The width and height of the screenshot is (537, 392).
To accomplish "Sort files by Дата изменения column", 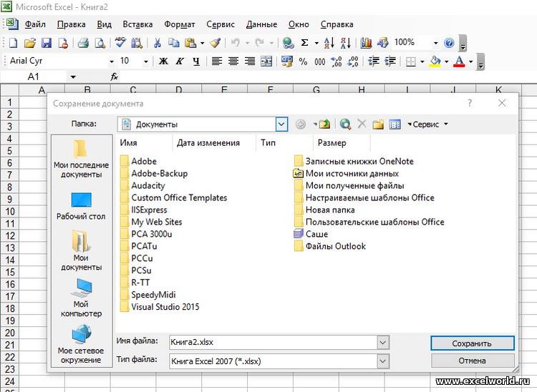I will [214, 143].
